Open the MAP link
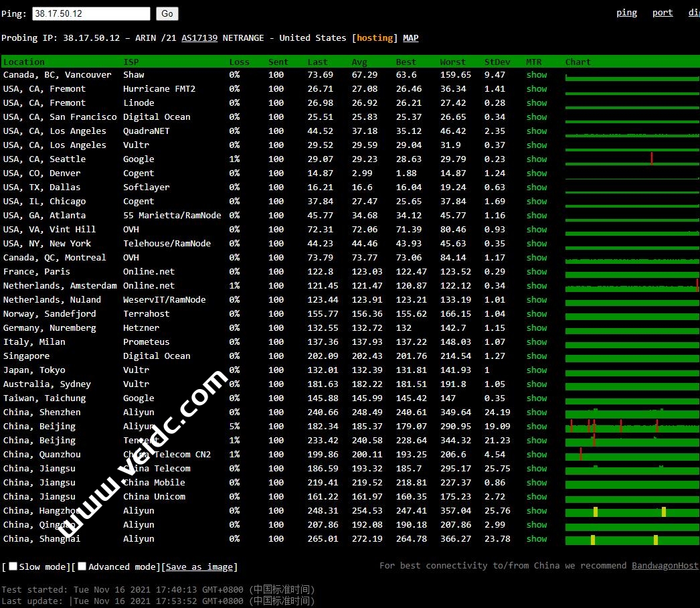 click(x=411, y=38)
